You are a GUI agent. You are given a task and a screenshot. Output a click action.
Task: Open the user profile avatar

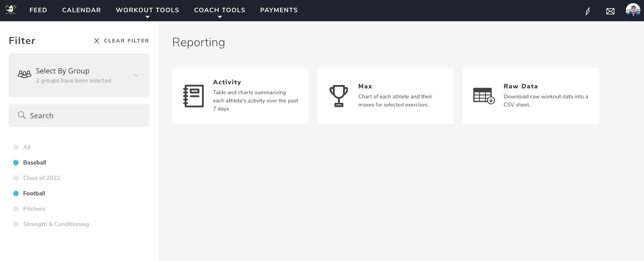point(633,10)
